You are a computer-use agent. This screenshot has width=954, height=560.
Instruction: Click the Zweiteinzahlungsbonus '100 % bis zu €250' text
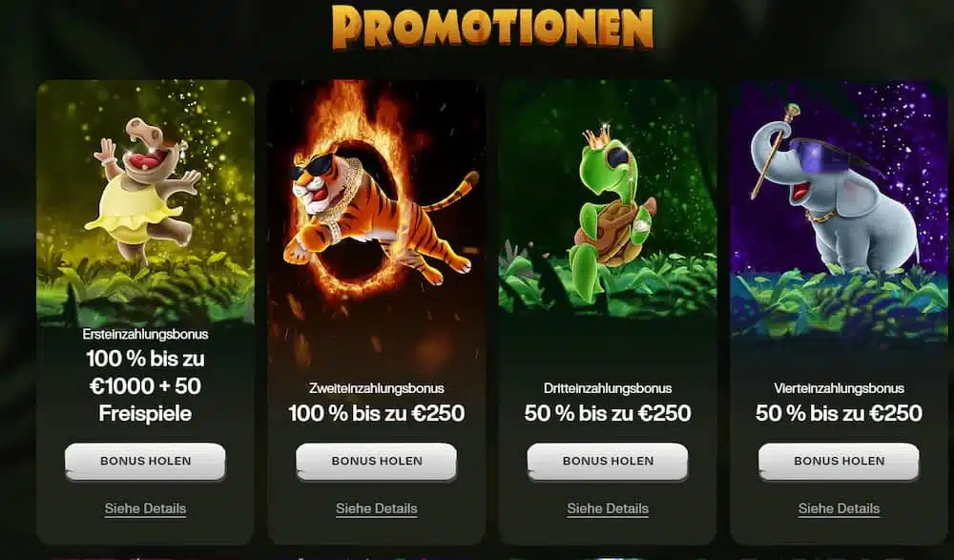[377, 413]
